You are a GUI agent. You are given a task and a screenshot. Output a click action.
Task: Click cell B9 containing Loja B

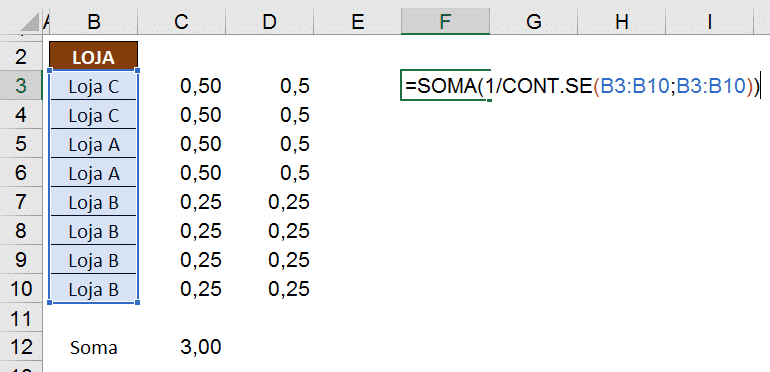click(93, 260)
